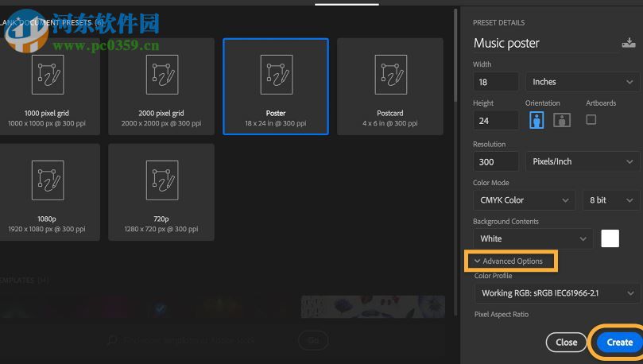The image size is (643, 364).
Task: Click the floral template thumbnail
Action: coord(373,307)
